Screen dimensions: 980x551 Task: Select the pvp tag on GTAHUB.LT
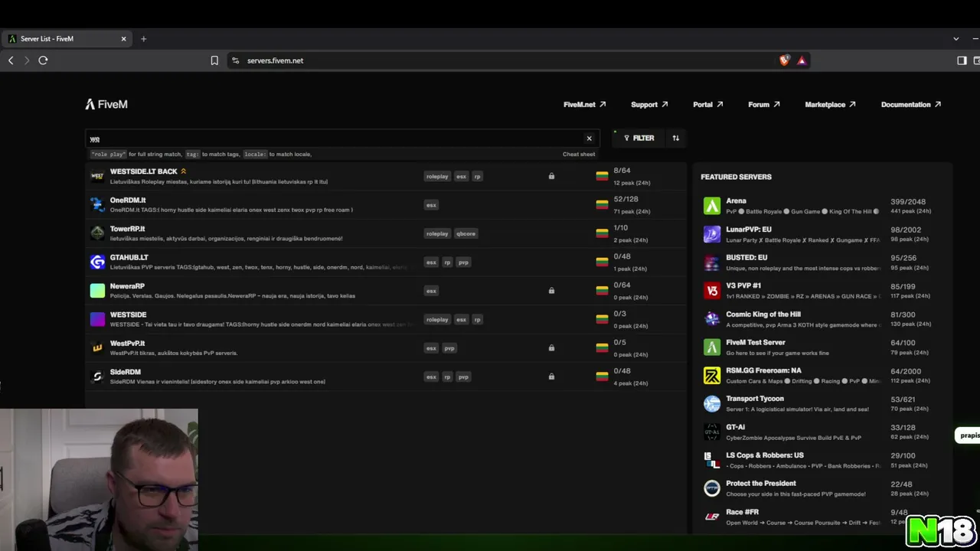[463, 262]
